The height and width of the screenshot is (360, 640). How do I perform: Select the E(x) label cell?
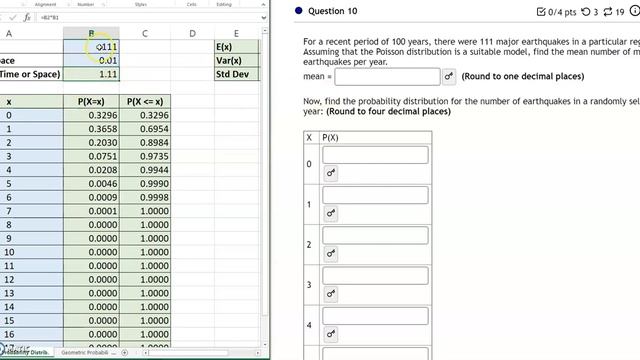click(x=236, y=47)
